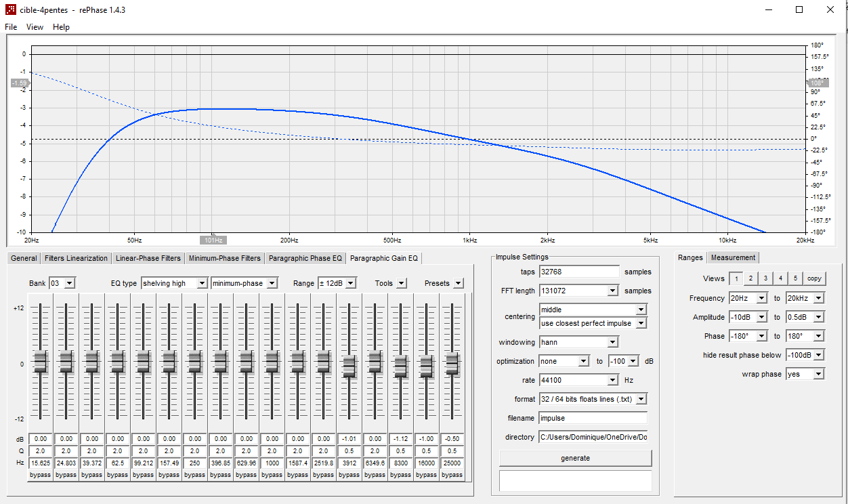This screenshot has height=504, width=848.
Task: Open the 'use closest perfect impulse' dropdown
Action: (593, 323)
